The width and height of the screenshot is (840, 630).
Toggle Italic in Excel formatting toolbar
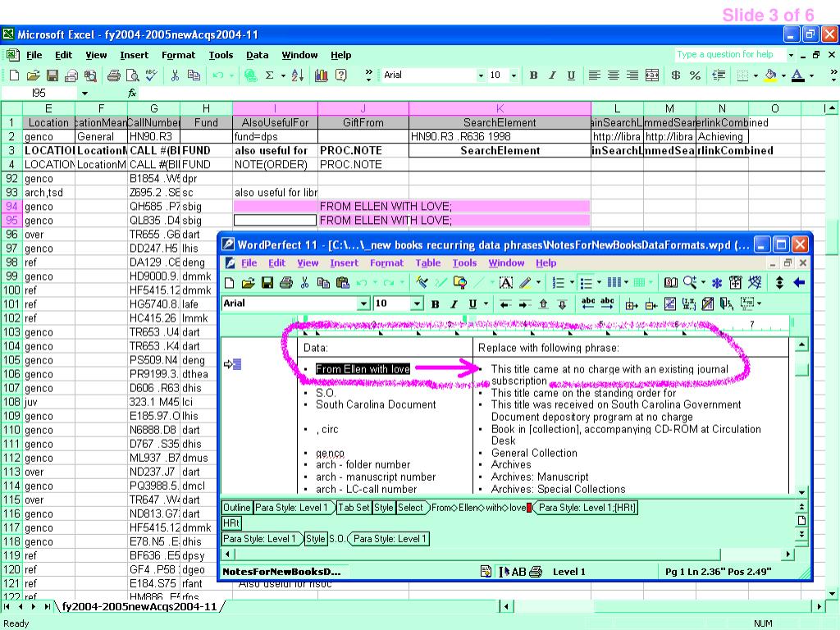pos(552,75)
